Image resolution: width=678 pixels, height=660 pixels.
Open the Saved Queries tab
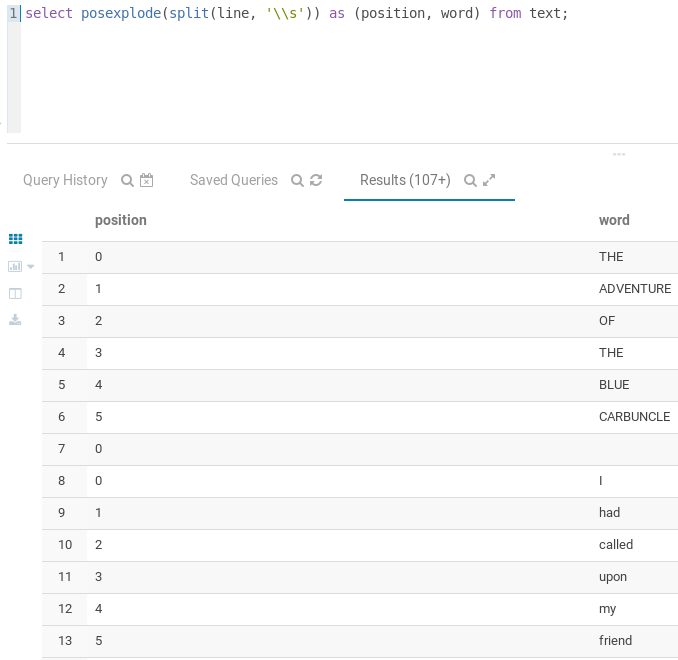pos(234,181)
